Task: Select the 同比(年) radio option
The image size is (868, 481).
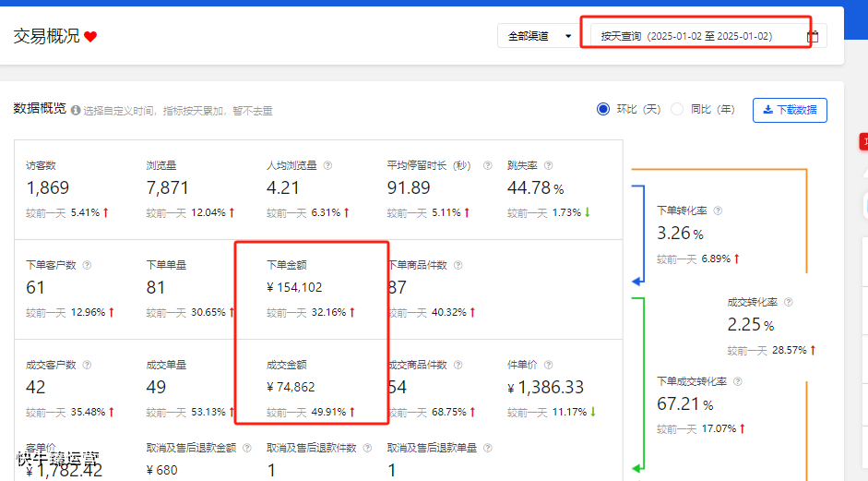Action: [678, 109]
